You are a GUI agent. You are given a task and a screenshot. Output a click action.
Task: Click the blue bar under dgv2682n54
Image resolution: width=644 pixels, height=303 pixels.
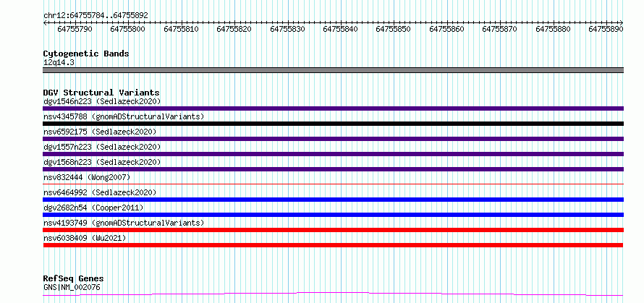click(334, 215)
